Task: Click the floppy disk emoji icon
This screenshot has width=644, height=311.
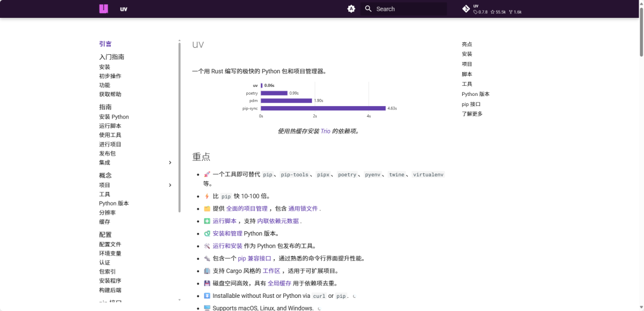Action: 207,283
